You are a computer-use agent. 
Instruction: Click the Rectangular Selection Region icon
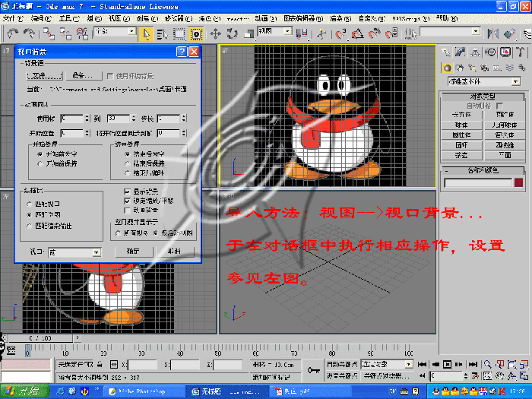[179, 34]
